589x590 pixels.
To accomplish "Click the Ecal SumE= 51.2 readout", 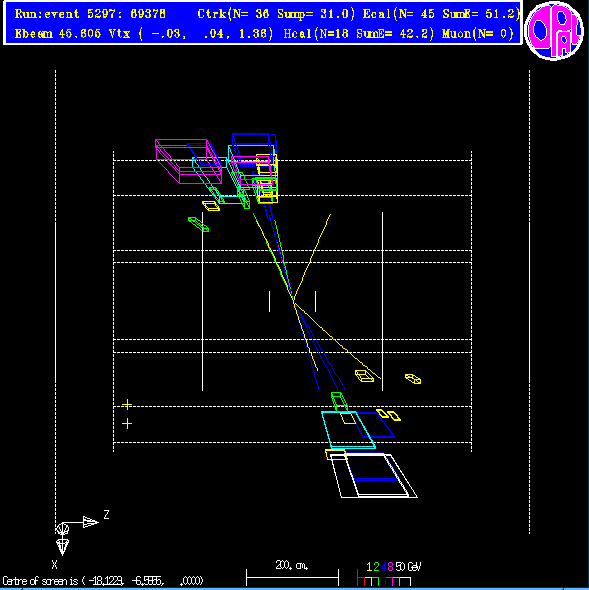I will (x=441, y=14).
